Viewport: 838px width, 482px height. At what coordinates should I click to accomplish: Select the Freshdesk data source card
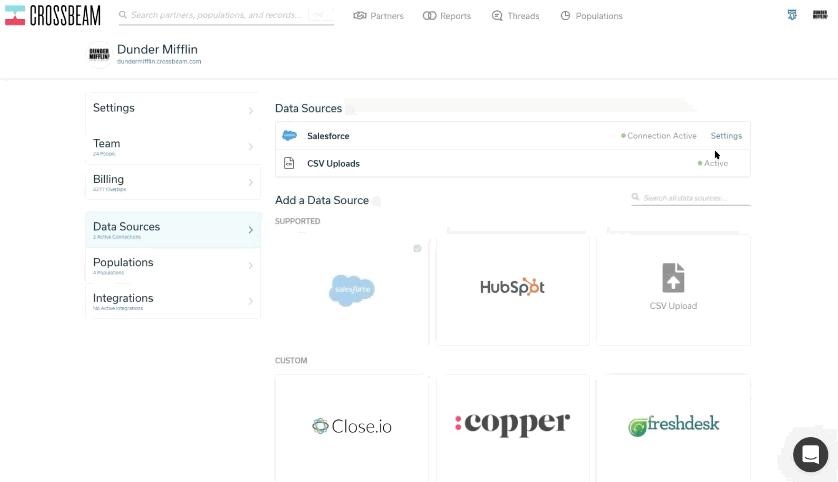(x=673, y=427)
